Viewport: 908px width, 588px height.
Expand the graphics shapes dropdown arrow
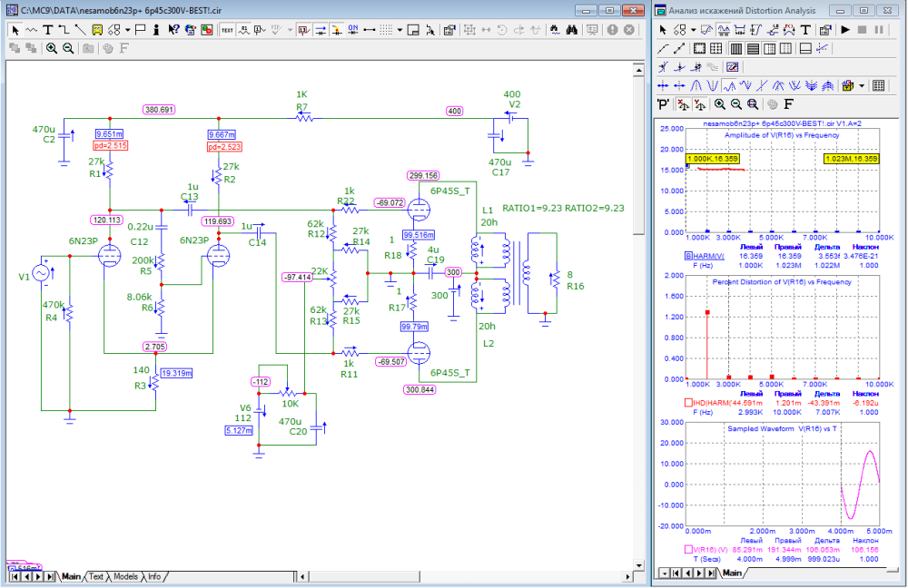coord(128,29)
